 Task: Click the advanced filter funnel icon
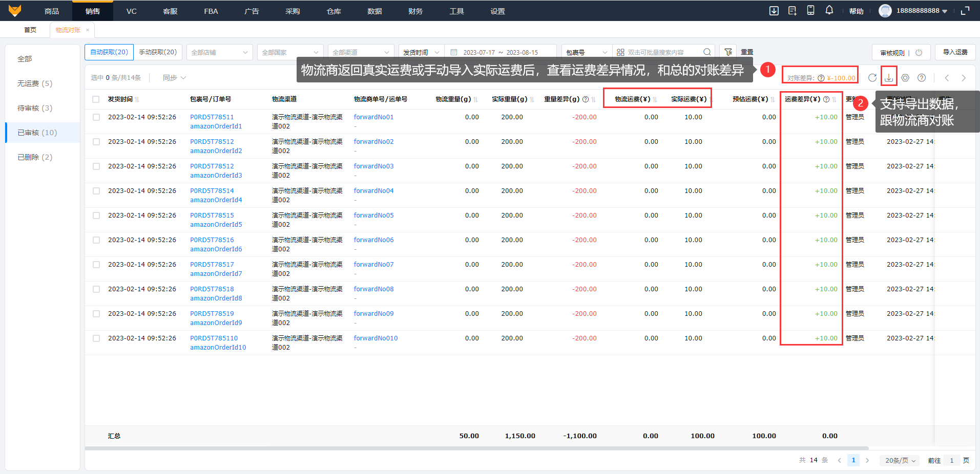point(728,52)
